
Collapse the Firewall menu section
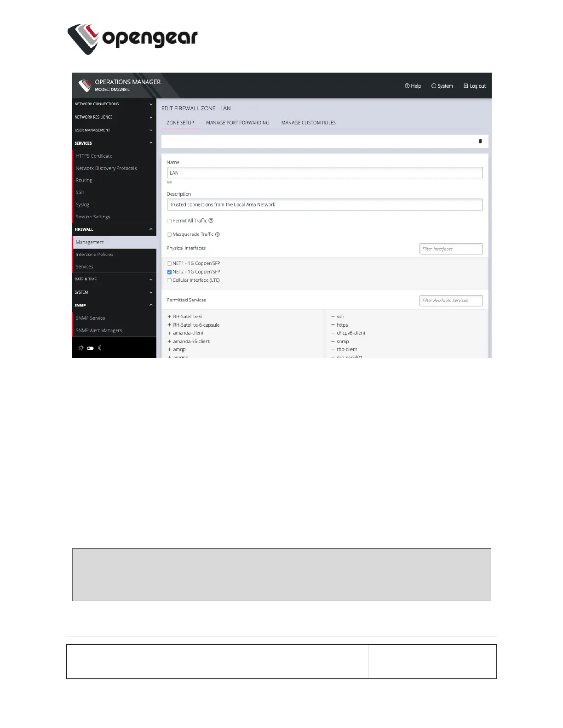coord(114,229)
